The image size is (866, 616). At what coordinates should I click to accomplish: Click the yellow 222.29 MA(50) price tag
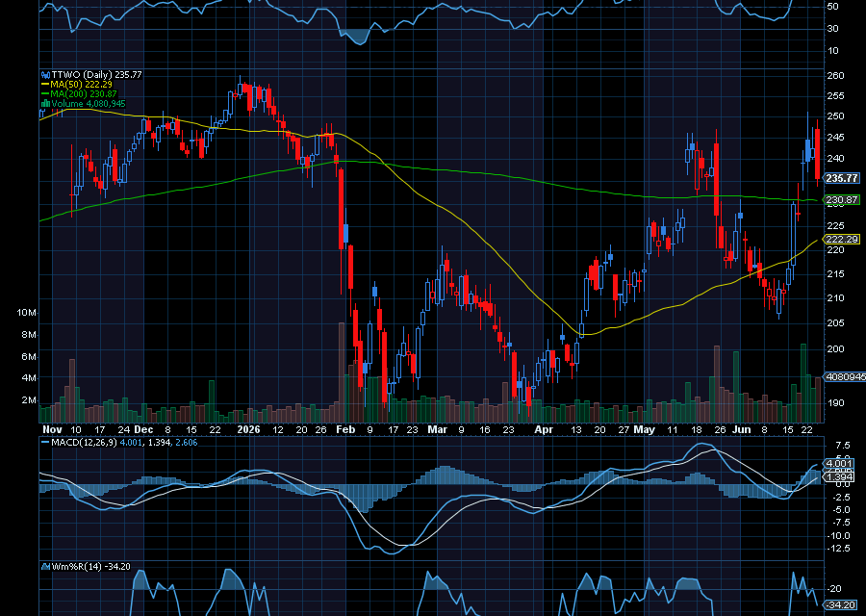842,240
